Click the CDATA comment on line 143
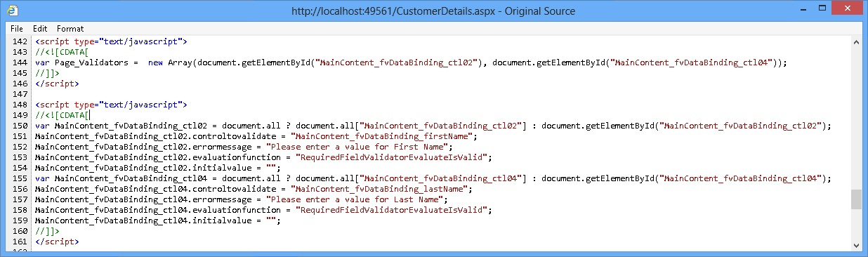This screenshot has height=257, width=868. (x=62, y=52)
